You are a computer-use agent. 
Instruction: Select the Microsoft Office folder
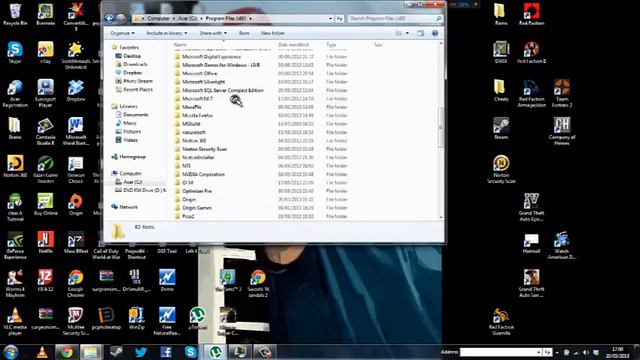point(200,73)
